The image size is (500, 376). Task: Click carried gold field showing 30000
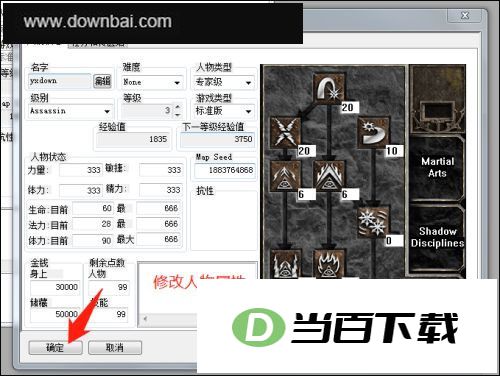(x=55, y=287)
